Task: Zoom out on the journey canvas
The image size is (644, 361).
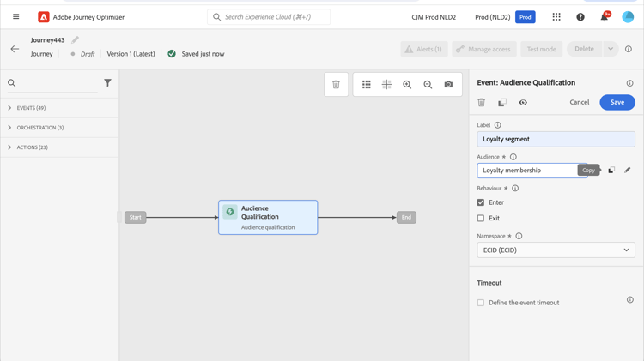Action: pos(428,84)
